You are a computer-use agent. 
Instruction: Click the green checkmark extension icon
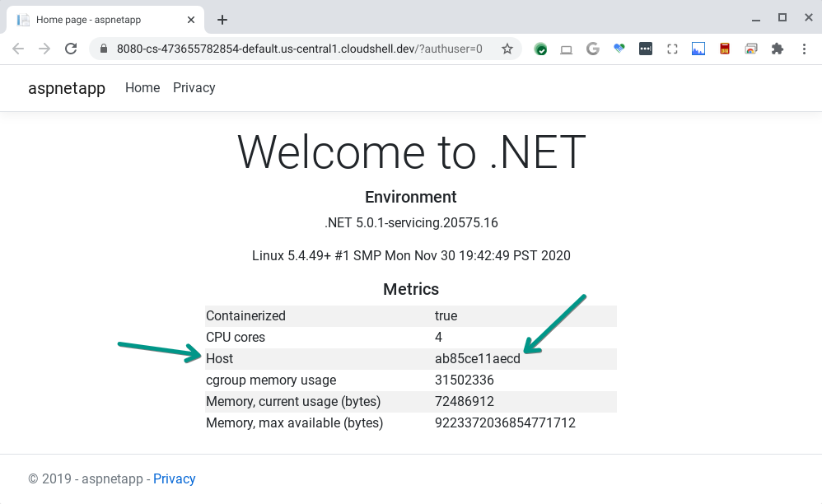click(x=540, y=49)
